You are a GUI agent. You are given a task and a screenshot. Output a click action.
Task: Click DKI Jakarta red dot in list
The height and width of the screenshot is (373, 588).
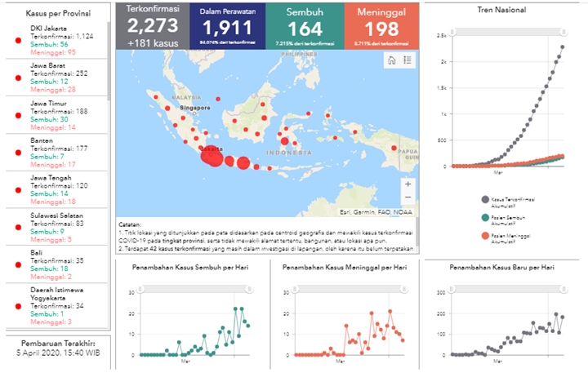(x=18, y=41)
